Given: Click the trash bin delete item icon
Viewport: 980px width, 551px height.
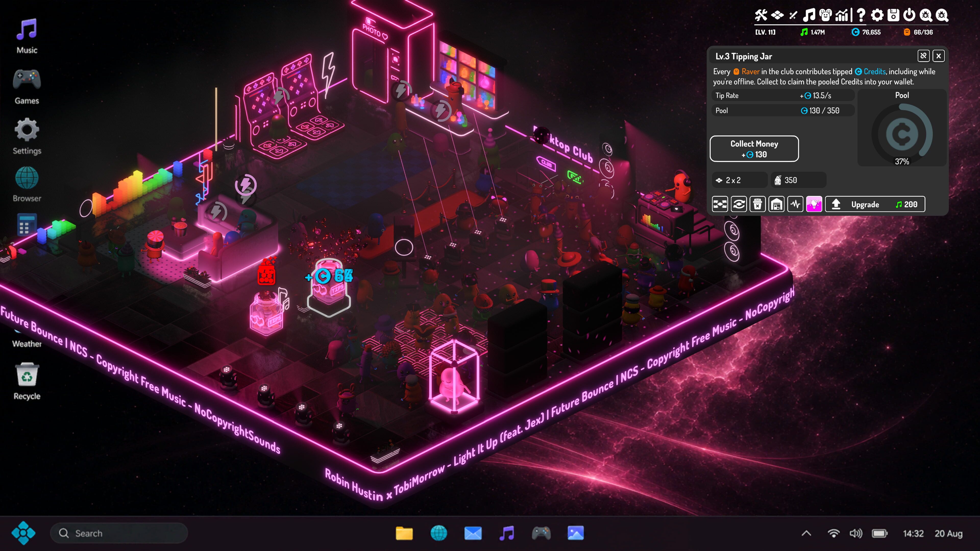Looking at the screenshot, I should [757, 205].
